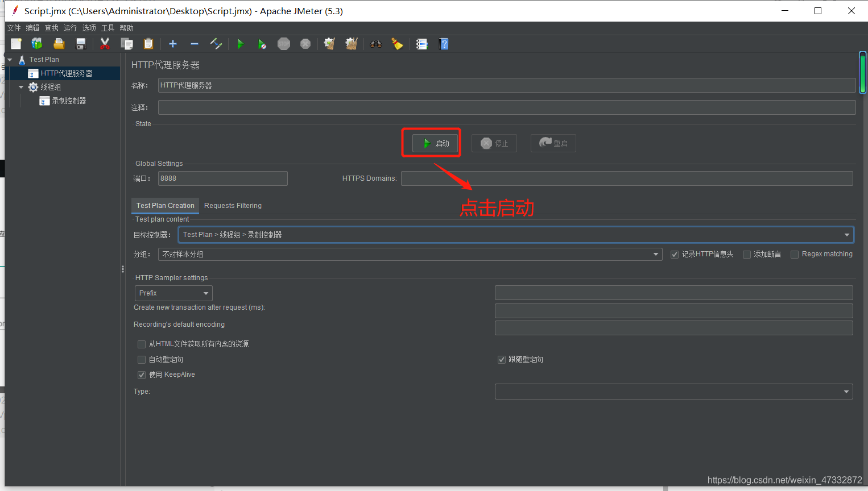Click the Prefix value input field

[x=674, y=293]
